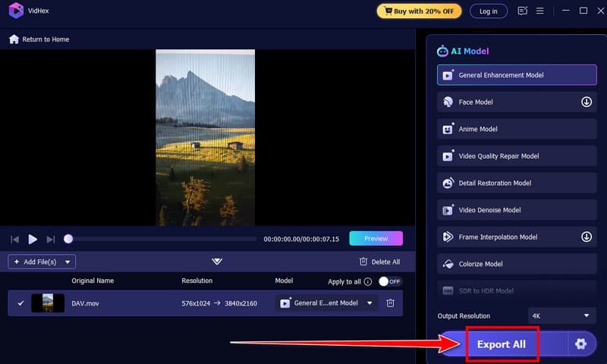This screenshot has height=364, width=607.
Task: Collapse the file list panel chevron
Action: (217, 262)
